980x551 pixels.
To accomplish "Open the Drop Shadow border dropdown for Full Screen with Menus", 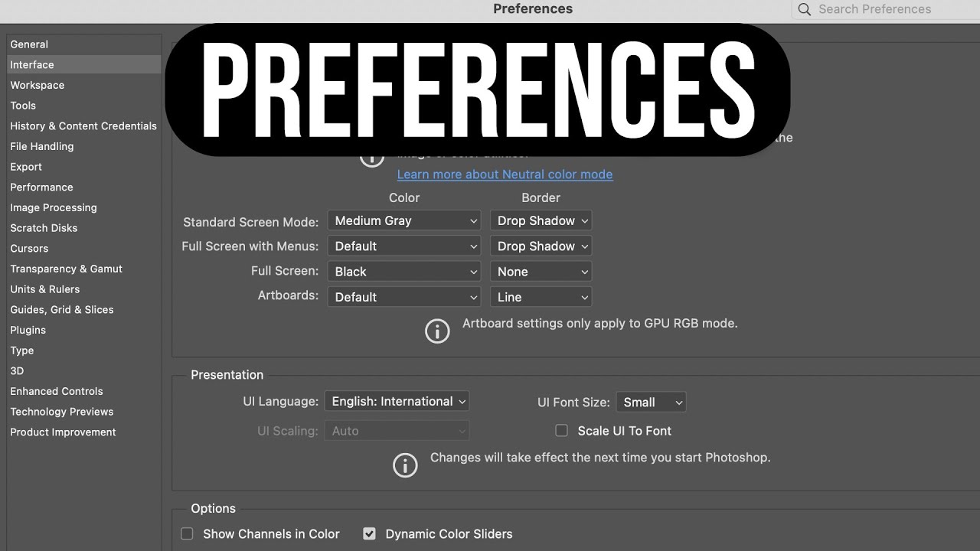I will tap(541, 246).
